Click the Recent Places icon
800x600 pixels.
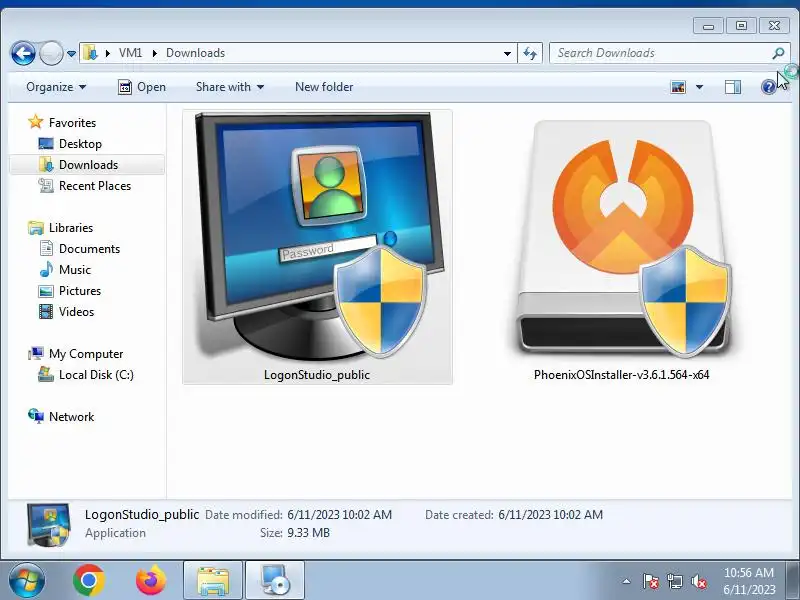tap(46, 186)
